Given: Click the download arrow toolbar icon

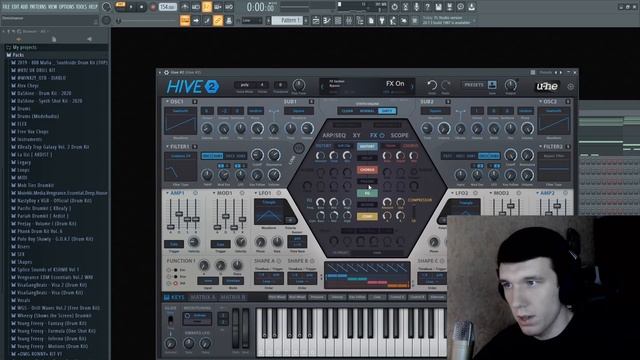Looking at the screenshot, I should click(x=471, y=7).
